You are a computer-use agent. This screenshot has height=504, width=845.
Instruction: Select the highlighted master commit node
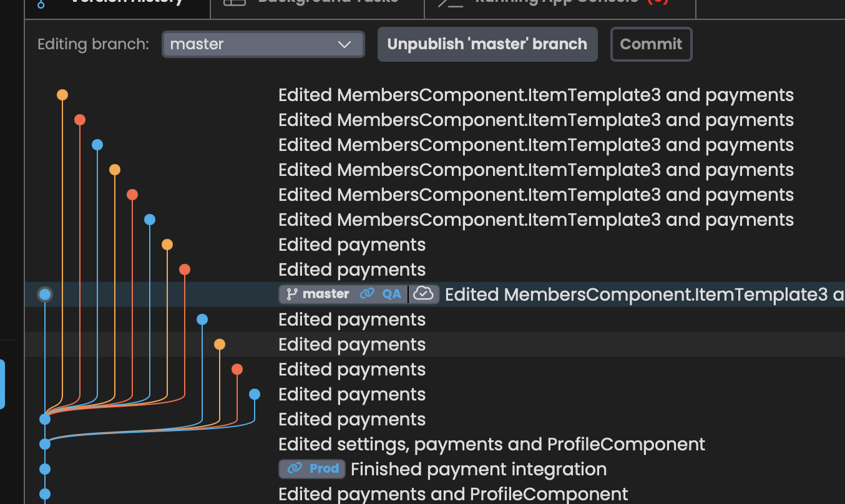(x=45, y=294)
